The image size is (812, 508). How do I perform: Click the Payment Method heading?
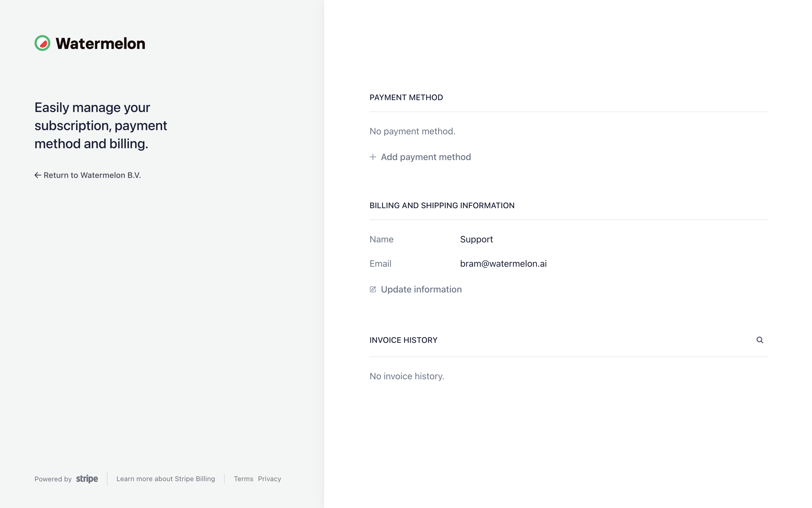[406, 97]
